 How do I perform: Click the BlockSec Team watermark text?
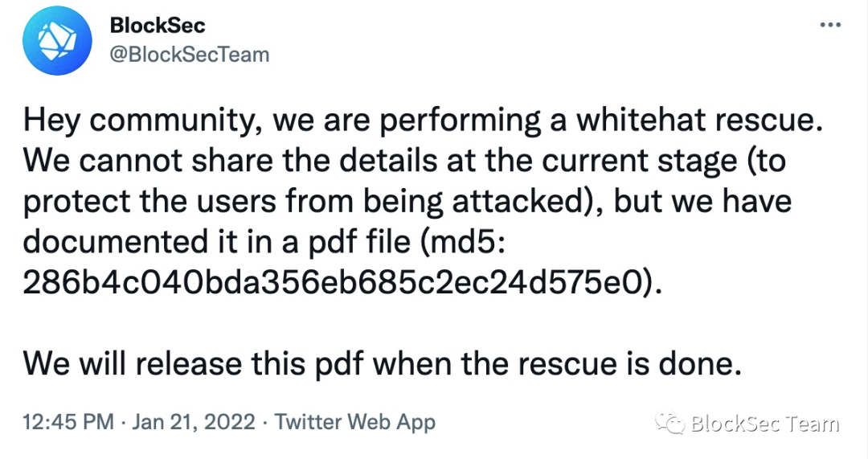click(765, 424)
